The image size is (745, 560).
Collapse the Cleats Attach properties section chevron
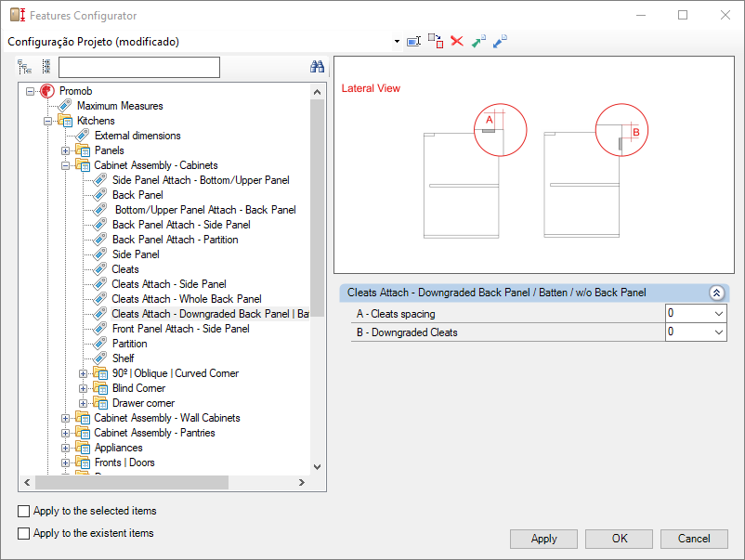[x=716, y=293]
